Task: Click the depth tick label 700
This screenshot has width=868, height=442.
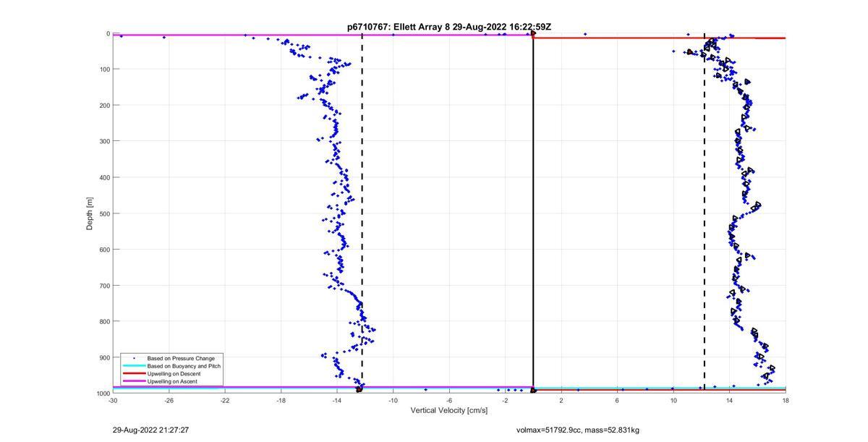Action: 104,286
